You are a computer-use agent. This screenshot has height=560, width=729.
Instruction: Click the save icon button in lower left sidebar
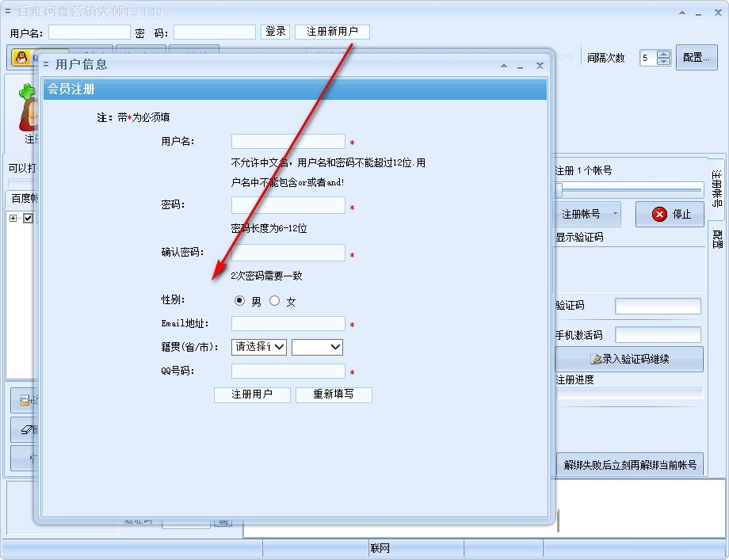(25, 399)
